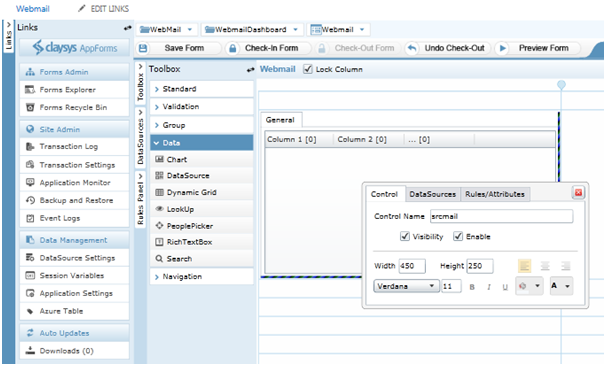Toggle the Lock Column checkbox
The image size is (606, 366).
click(308, 69)
